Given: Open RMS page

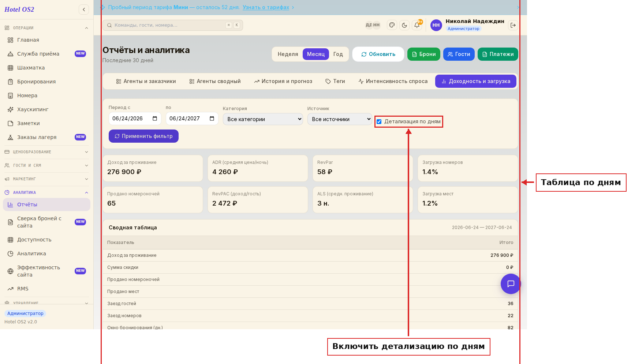Looking at the screenshot, I should pos(46,289).
